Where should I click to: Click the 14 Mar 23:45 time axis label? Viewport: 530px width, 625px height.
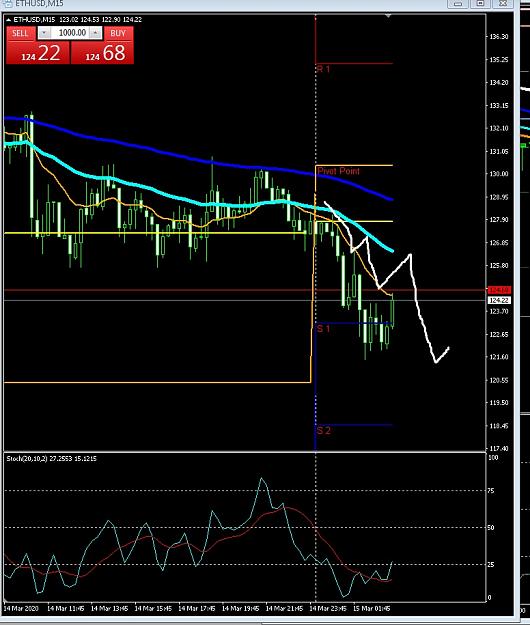coord(328,609)
